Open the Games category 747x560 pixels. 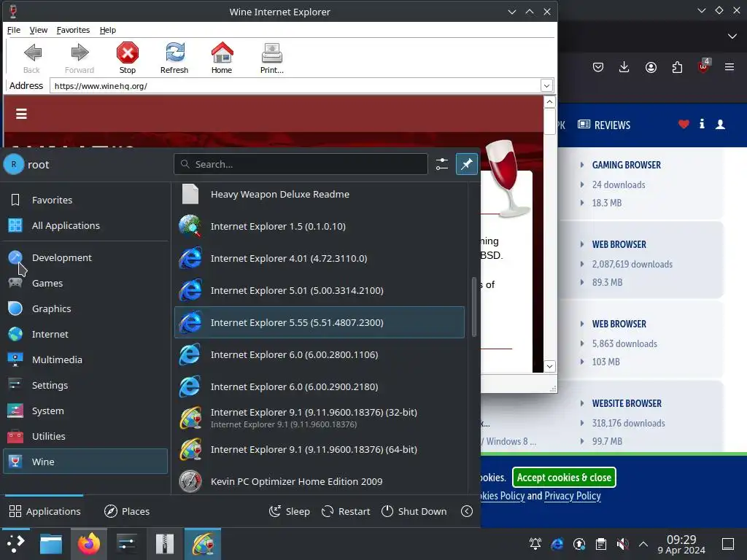pos(85,284)
